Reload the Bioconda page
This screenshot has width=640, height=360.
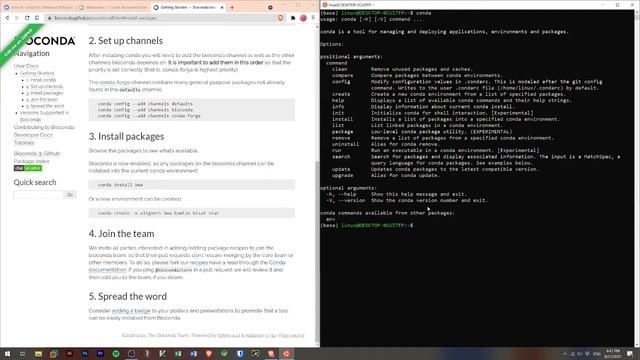tap(27, 18)
